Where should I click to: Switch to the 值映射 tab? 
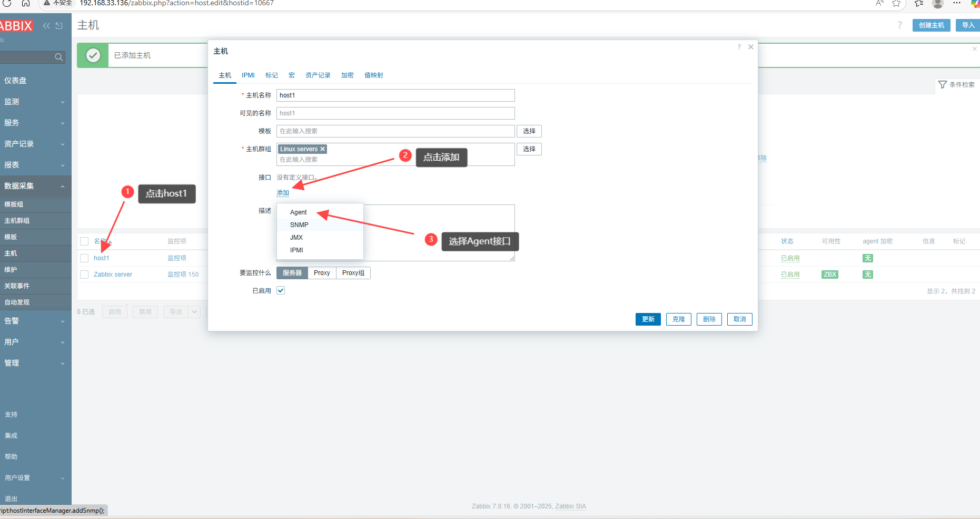click(x=374, y=75)
